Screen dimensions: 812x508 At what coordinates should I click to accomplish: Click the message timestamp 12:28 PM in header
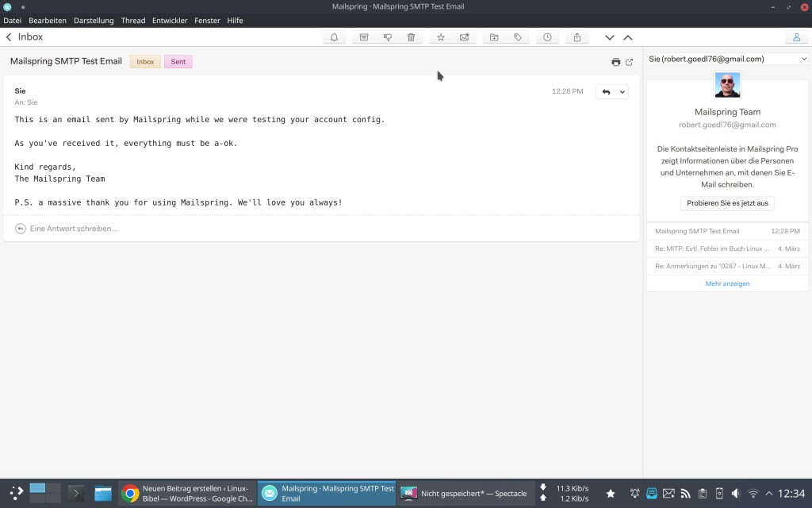567,91
